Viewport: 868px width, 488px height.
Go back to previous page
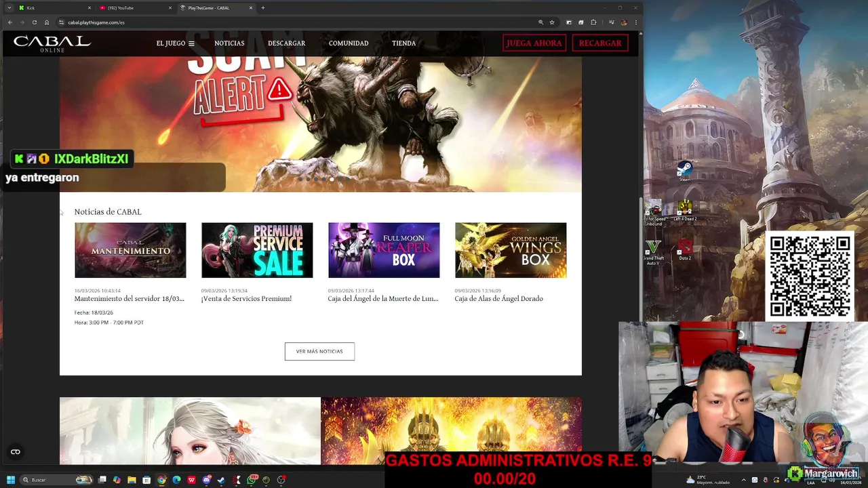click(x=9, y=22)
